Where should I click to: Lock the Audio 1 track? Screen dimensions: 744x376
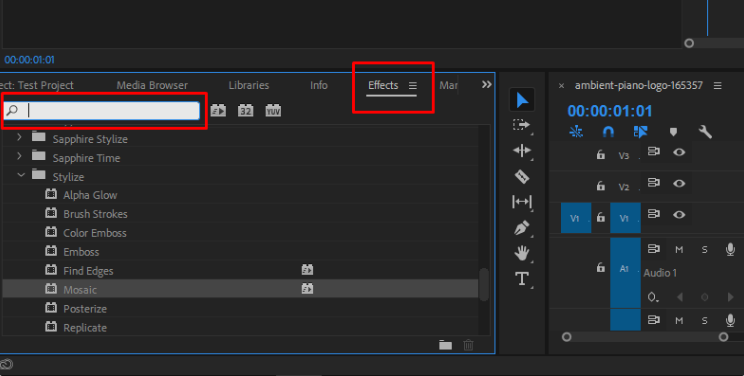pos(601,268)
